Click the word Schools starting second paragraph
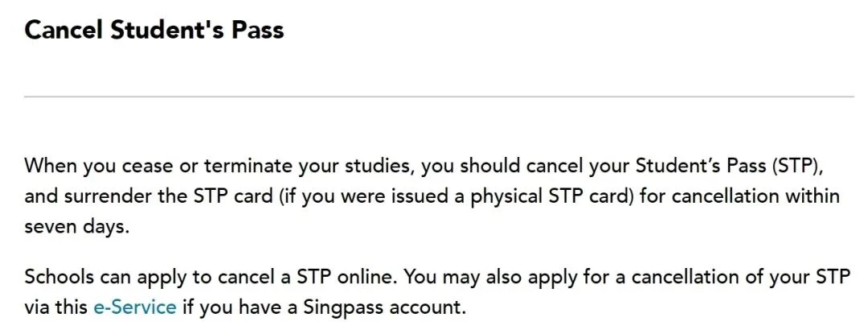Image resolution: width=868 pixels, height=334 pixels. (x=59, y=277)
